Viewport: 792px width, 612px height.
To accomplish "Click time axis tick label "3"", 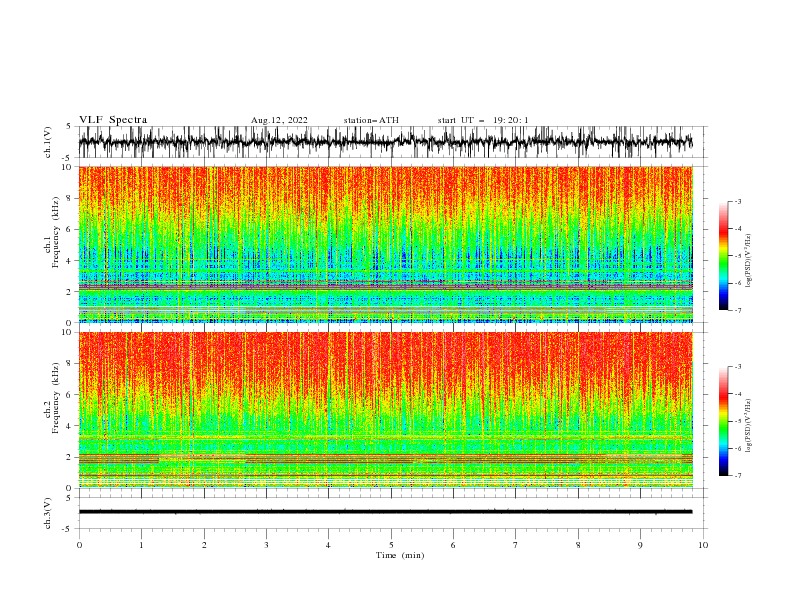I will tap(266, 545).
